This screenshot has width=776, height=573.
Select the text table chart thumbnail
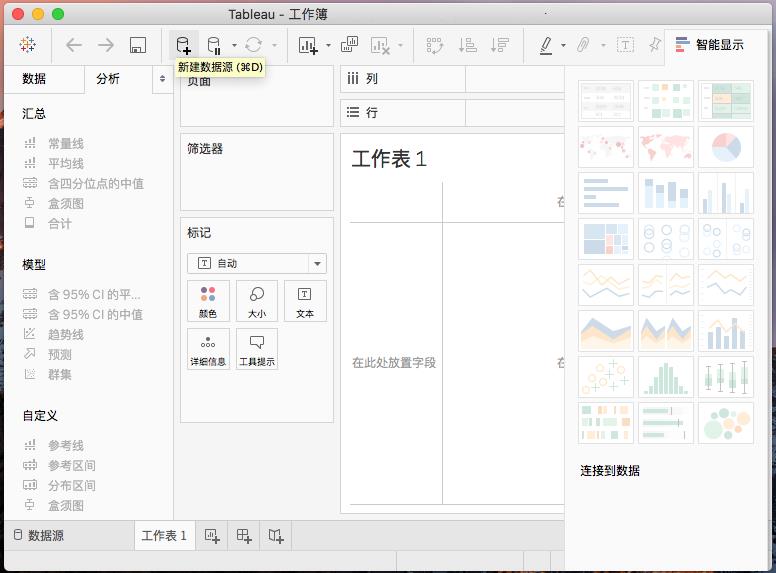[606, 101]
